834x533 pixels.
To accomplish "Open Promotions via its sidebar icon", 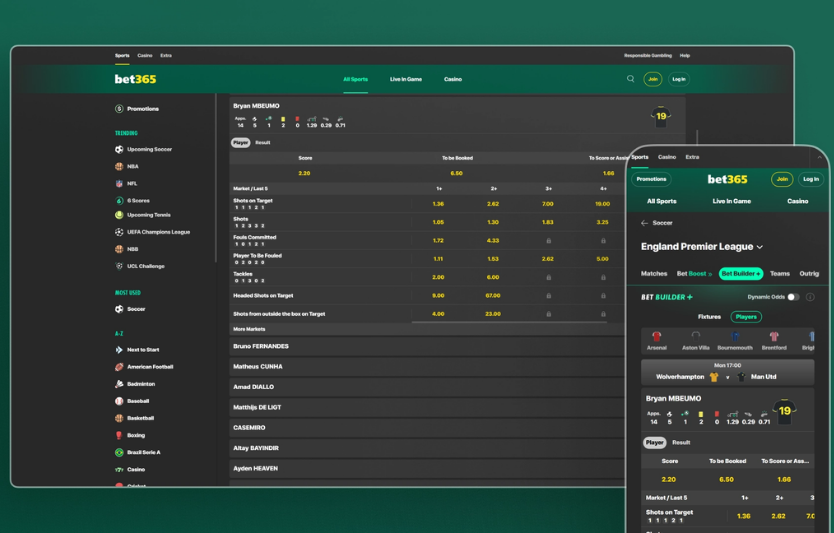I will point(119,109).
